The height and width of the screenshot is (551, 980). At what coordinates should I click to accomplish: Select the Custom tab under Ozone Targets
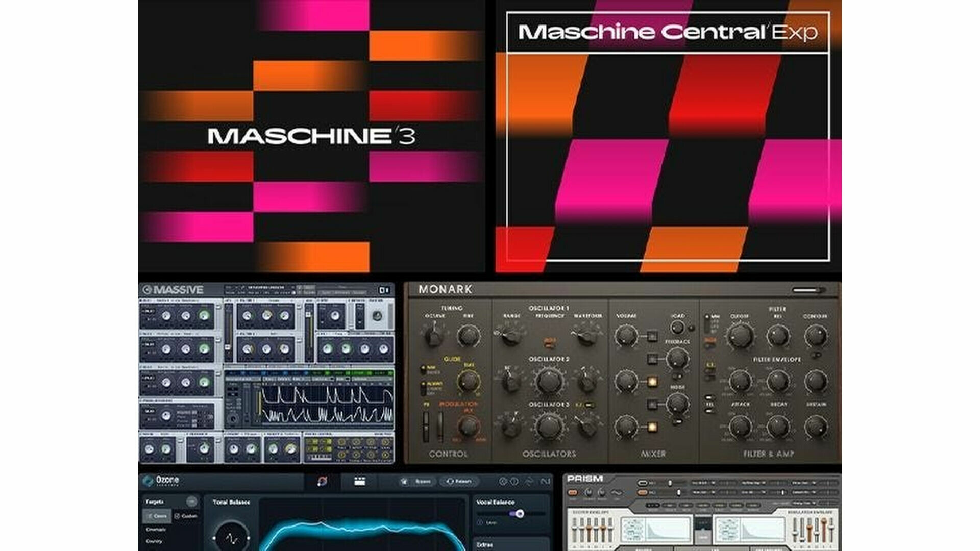click(x=186, y=516)
